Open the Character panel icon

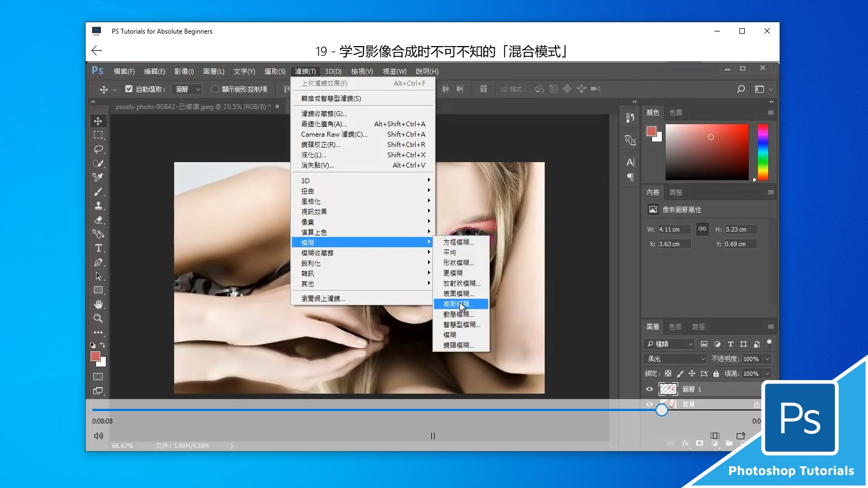click(x=630, y=162)
